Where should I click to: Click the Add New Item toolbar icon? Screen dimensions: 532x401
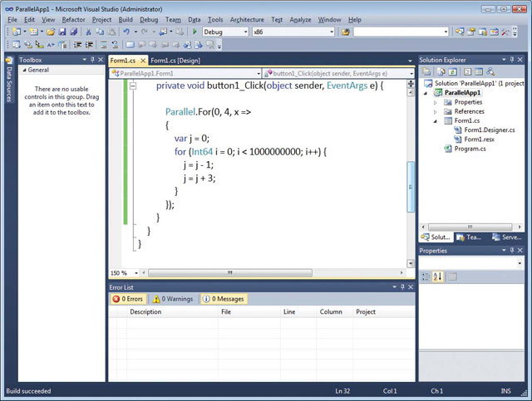(33, 32)
